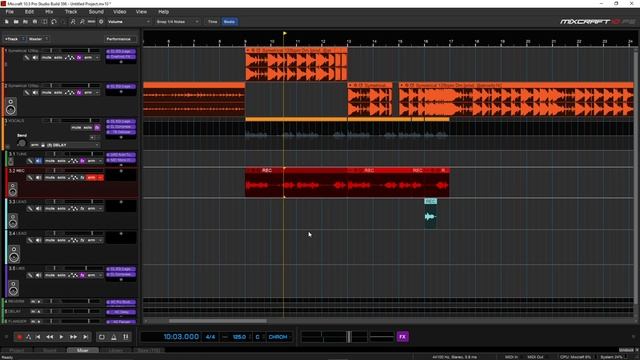
Task: Toggle solo on VOCALS track
Action: click(87, 128)
